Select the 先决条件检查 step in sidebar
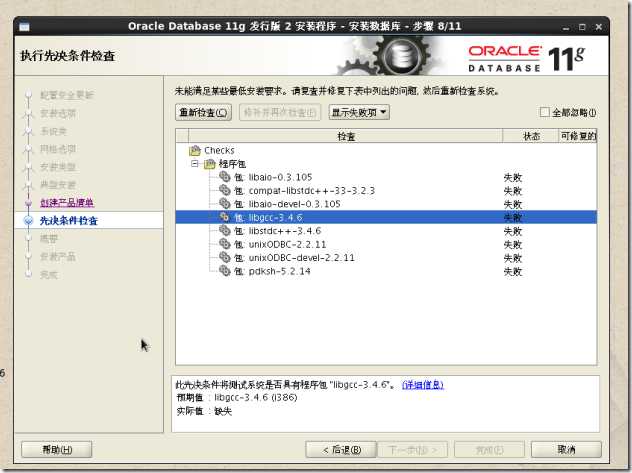632x473 pixels. (x=89, y=220)
